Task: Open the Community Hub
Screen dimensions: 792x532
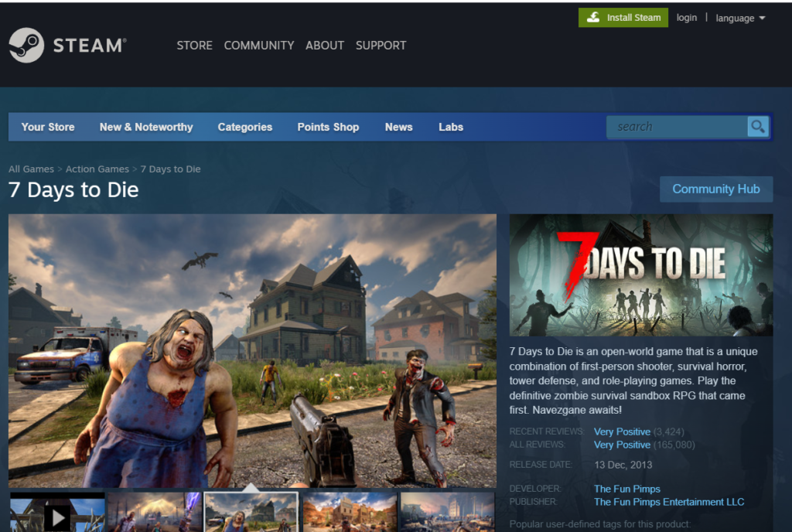Action: (x=716, y=189)
